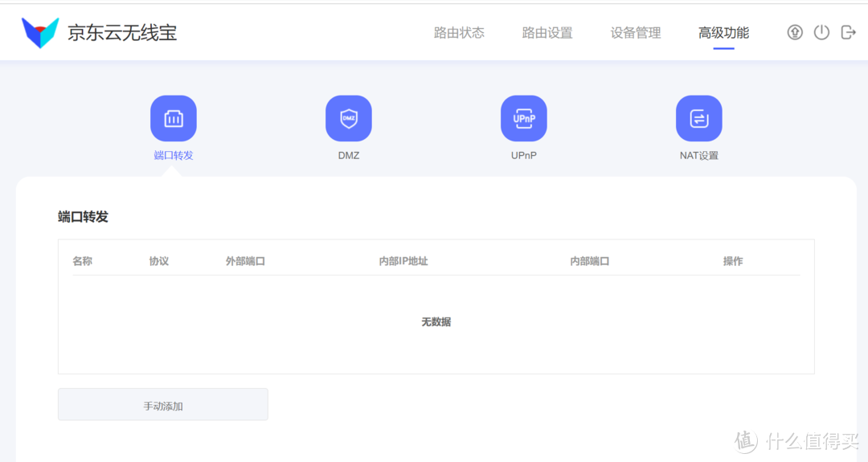
Task: Click the DMZ text label
Action: (x=349, y=156)
